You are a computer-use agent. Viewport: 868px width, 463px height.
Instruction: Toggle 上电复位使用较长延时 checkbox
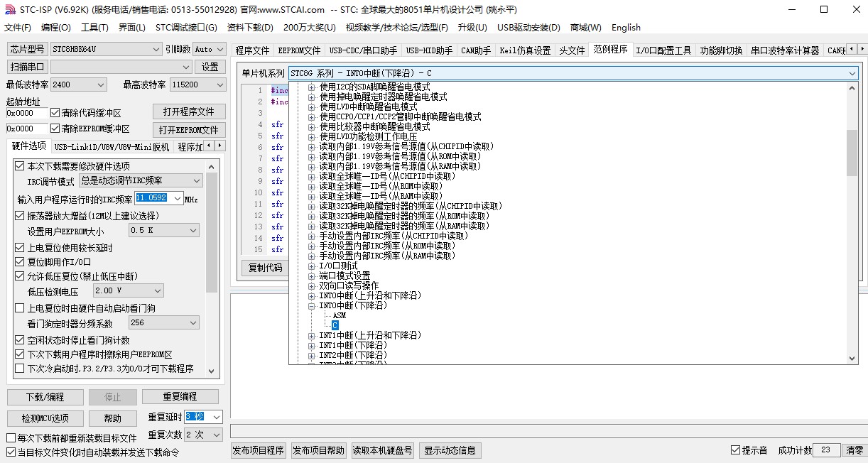point(19,248)
